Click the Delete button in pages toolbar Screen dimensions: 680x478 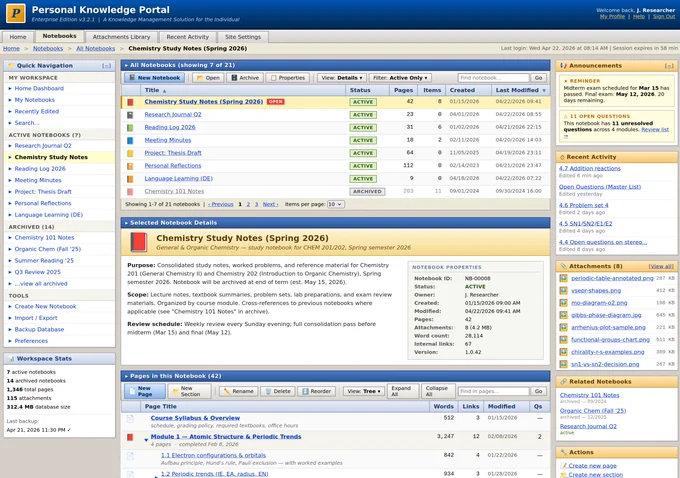[278, 391]
